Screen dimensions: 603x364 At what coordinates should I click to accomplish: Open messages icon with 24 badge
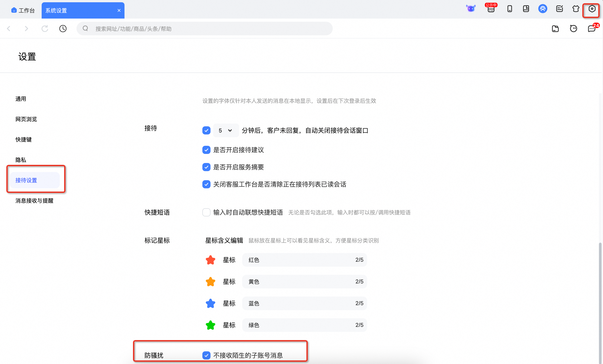pyautogui.click(x=593, y=28)
